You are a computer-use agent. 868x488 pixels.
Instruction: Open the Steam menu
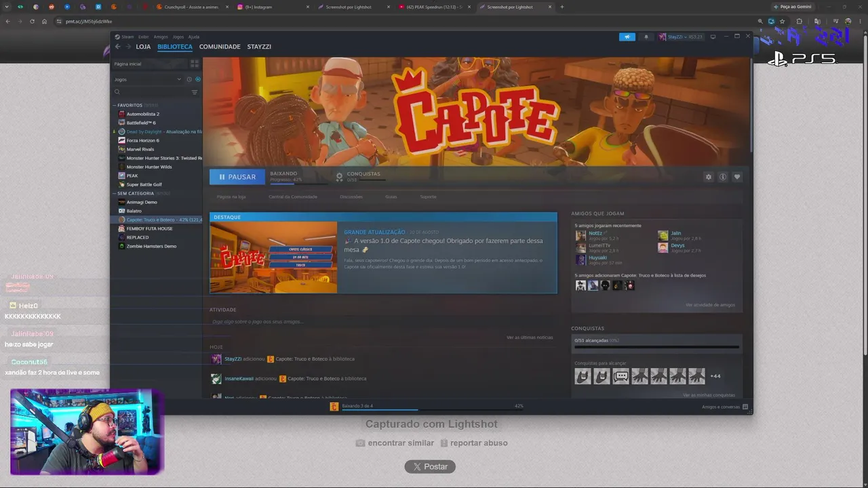pos(125,37)
